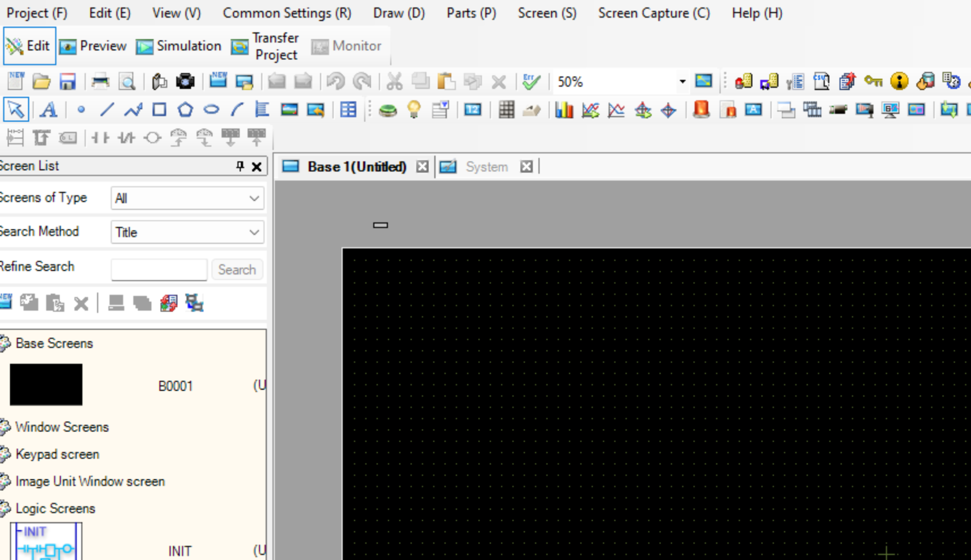Image resolution: width=971 pixels, height=560 pixels.
Task: Select the Polygon draw tool
Action: 185,110
